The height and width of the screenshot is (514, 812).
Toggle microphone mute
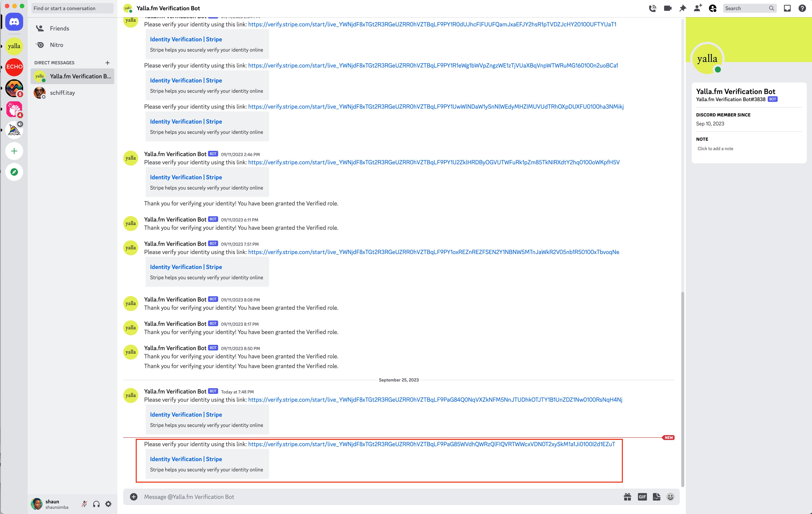click(84, 504)
